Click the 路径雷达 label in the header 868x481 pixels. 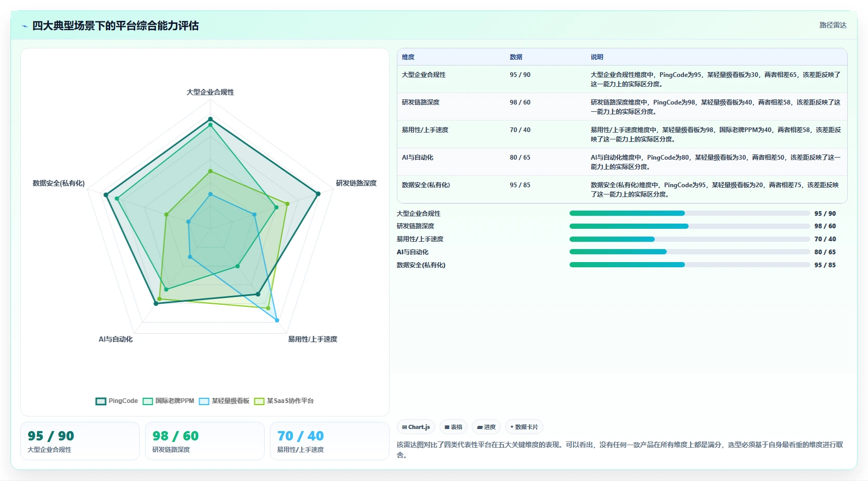point(833,25)
